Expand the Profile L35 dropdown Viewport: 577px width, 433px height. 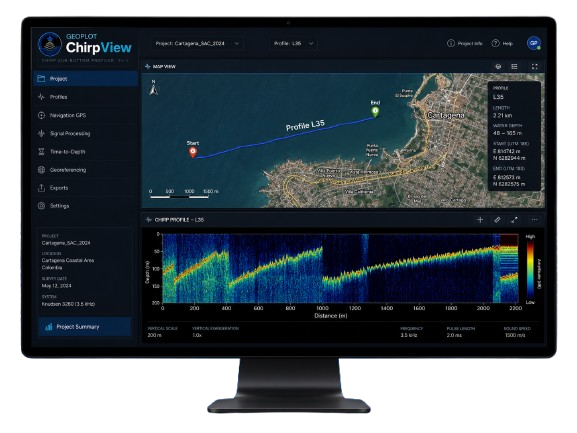[x=294, y=43]
